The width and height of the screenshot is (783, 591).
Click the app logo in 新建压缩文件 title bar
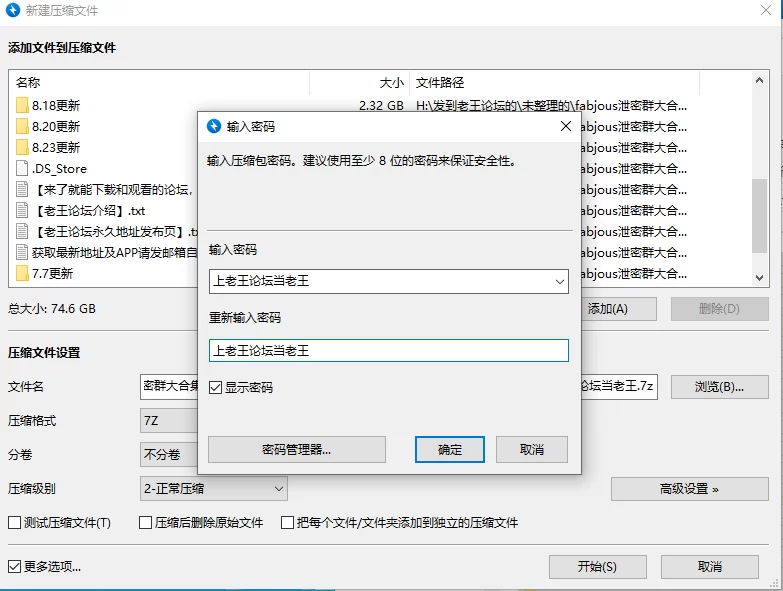tap(13, 10)
